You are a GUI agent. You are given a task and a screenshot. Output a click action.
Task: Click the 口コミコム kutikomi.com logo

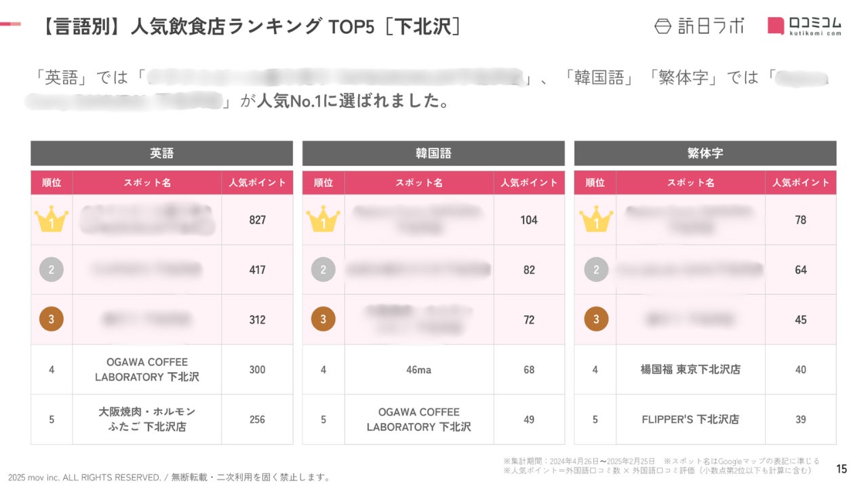tap(805, 26)
